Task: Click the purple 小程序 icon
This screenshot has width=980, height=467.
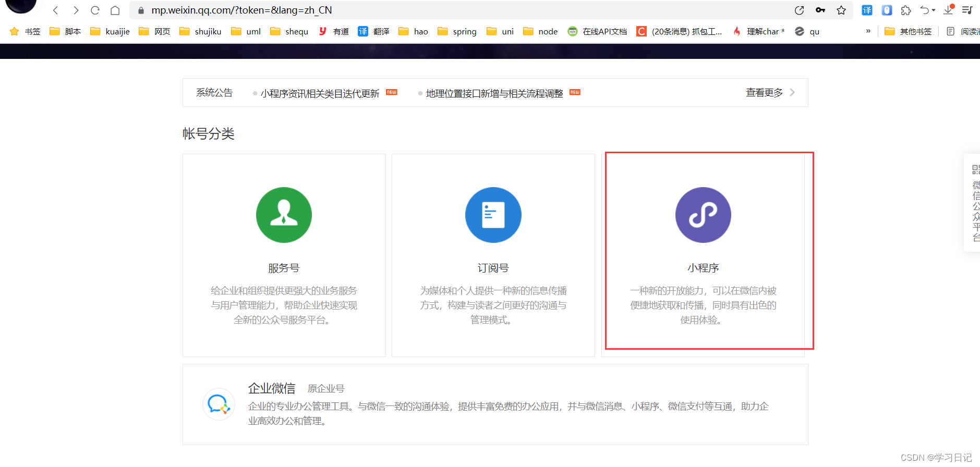Action: [703, 215]
